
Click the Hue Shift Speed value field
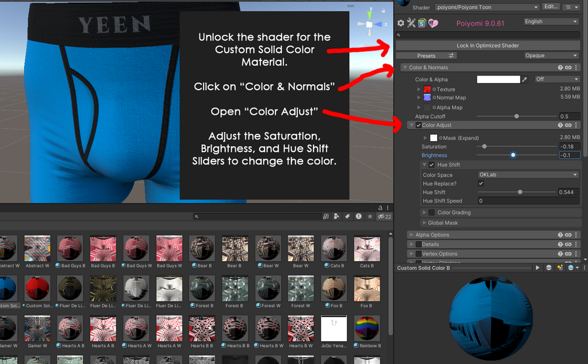pos(528,201)
